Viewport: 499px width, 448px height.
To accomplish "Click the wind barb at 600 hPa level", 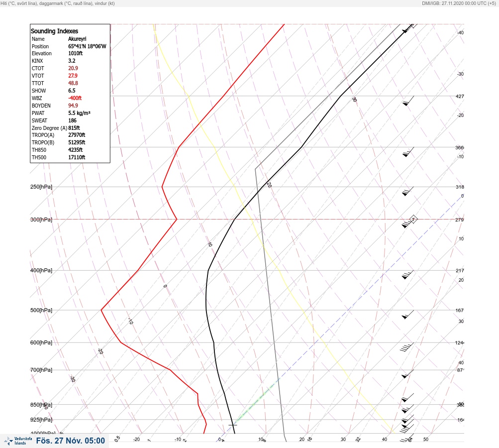I will pyautogui.click(x=407, y=347).
